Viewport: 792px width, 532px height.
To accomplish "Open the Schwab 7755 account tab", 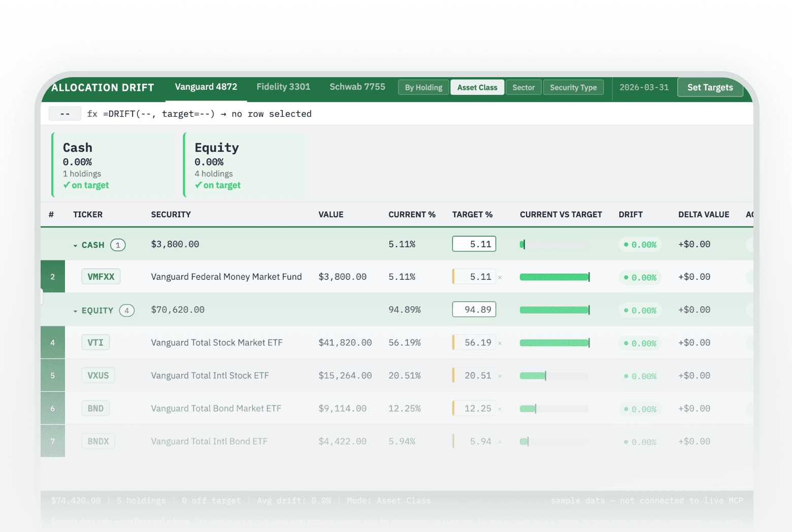I will click(357, 87).
